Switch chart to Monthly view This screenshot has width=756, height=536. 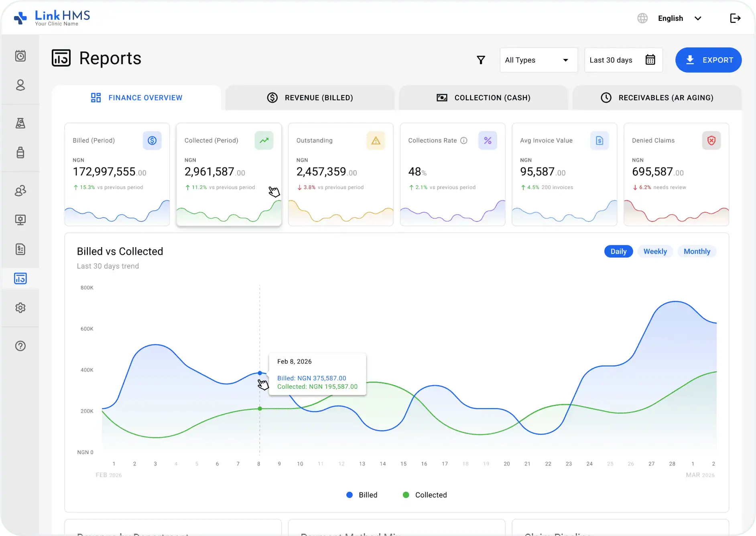(x=697, y=252)
